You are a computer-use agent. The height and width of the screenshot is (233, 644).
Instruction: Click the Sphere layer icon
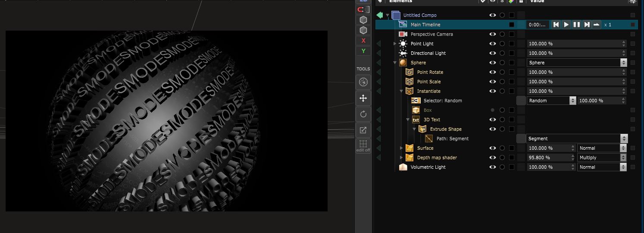pos(403,63)
